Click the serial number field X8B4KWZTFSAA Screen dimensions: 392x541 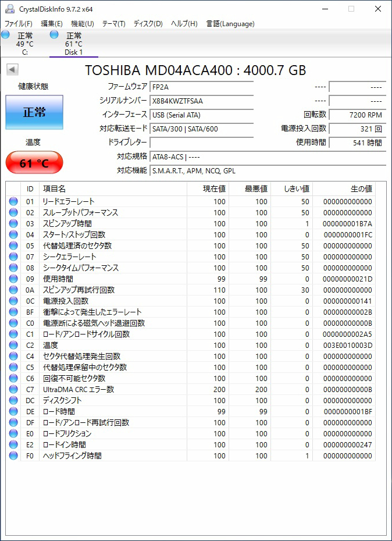coord(202,101)
